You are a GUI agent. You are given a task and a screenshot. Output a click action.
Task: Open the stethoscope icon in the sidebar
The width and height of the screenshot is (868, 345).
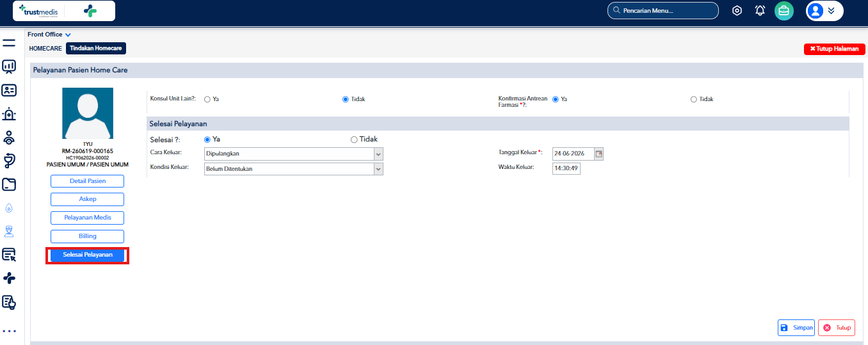(9, 161)
